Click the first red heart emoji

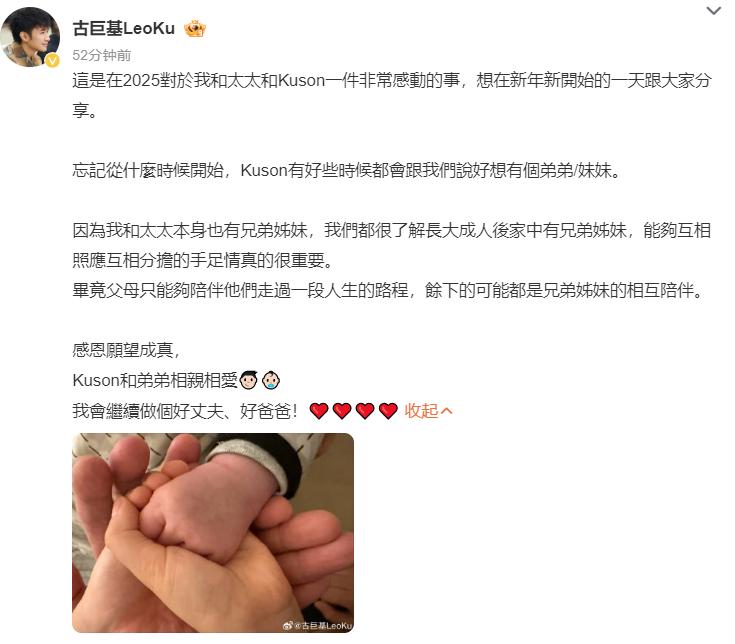point(319,411)
